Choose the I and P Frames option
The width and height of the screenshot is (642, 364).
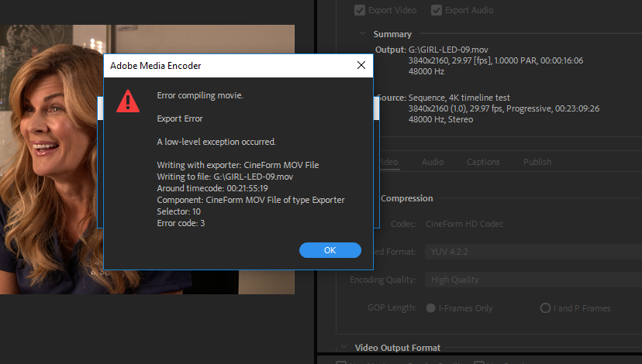click(545, 308)
